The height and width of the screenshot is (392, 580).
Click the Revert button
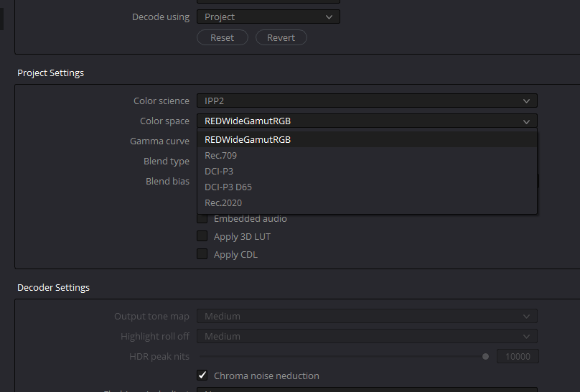(281, 37)
